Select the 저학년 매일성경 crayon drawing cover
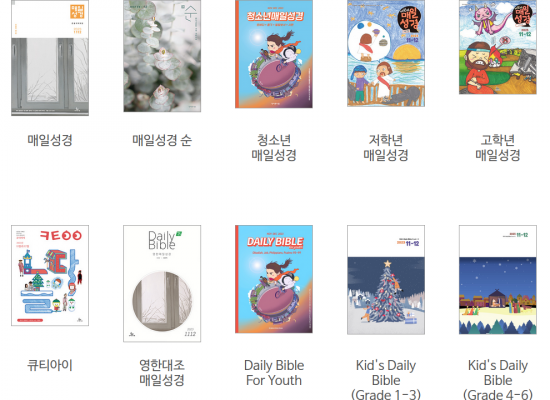550x400 pixels. [x=386, y=53]
